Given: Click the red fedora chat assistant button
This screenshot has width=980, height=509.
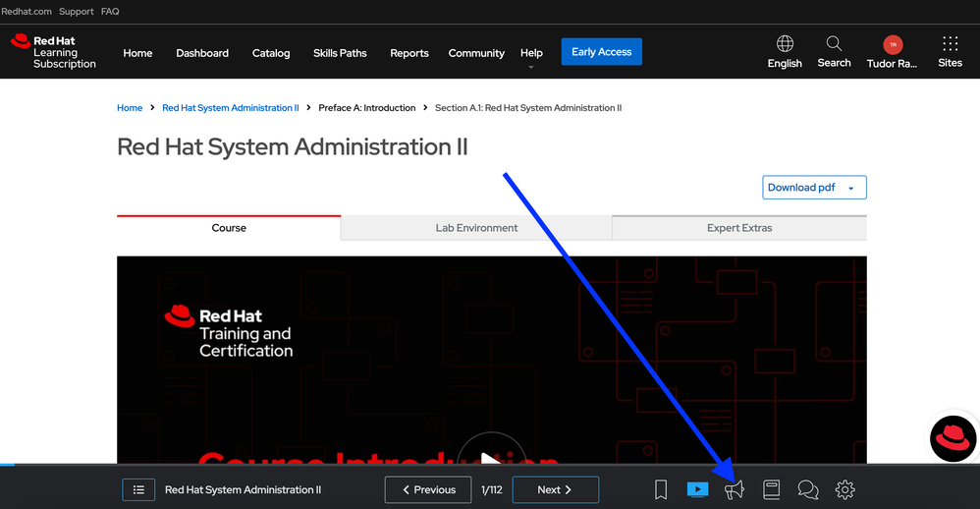Looking at the screenshot, I should pos(953,438).
